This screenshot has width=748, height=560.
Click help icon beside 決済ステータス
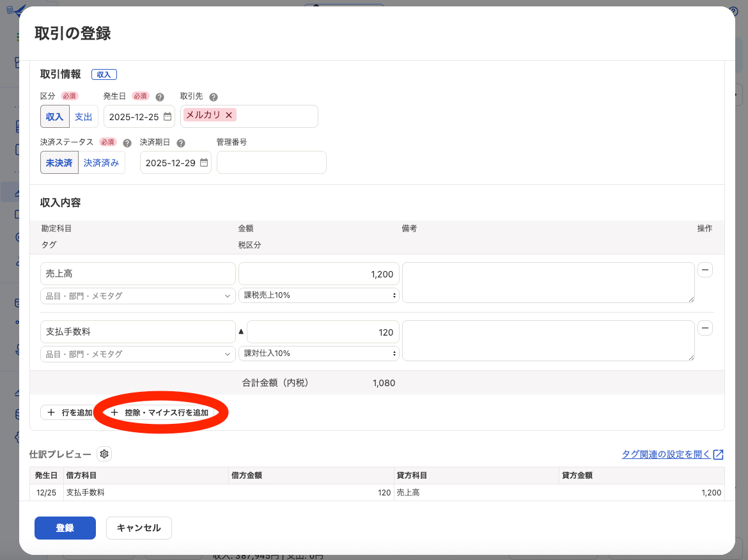(x=127, y=143)
